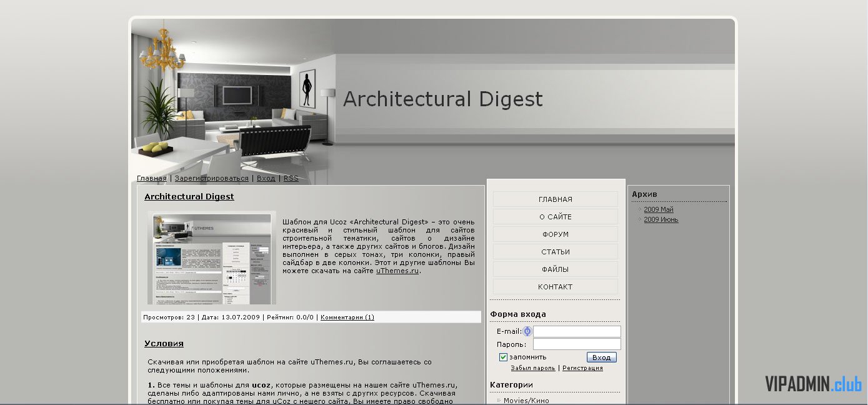This screenshot has width=868, height=405.
Task: Open Movies/Кино category
Action: 526,401
